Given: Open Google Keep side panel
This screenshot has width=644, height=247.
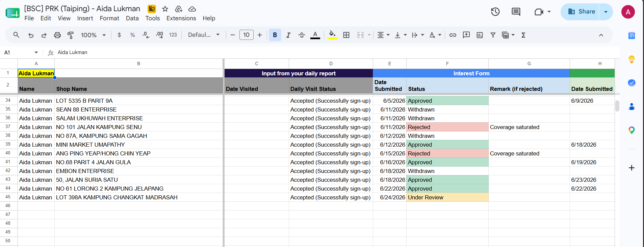Looking at the screenshot, I should pyautogui.click(x=632, y=59).
